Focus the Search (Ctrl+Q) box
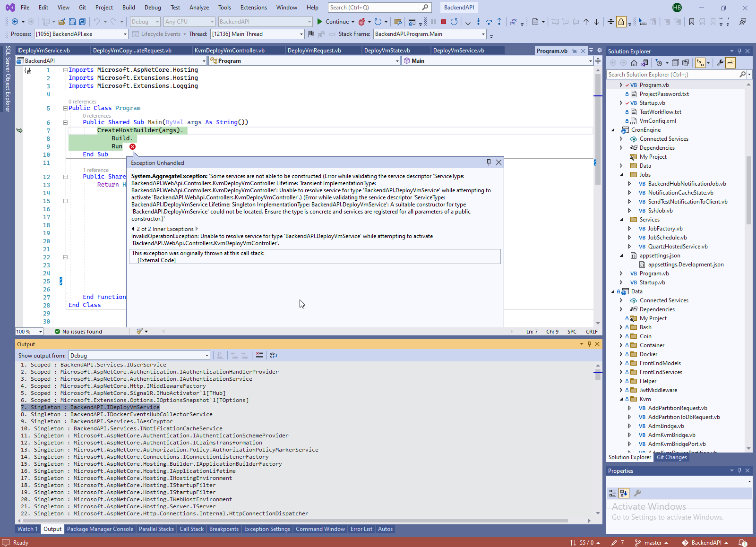Image resolution: width=756 pixels, height=547 pixels. coord(379,8)
